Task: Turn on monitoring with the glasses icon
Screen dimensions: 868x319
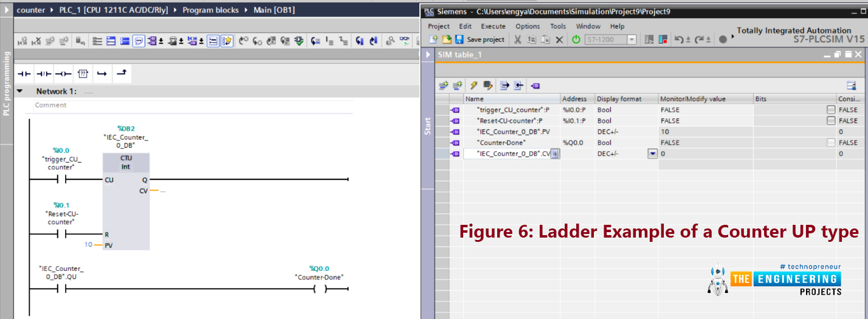Action: coord(405,41)
